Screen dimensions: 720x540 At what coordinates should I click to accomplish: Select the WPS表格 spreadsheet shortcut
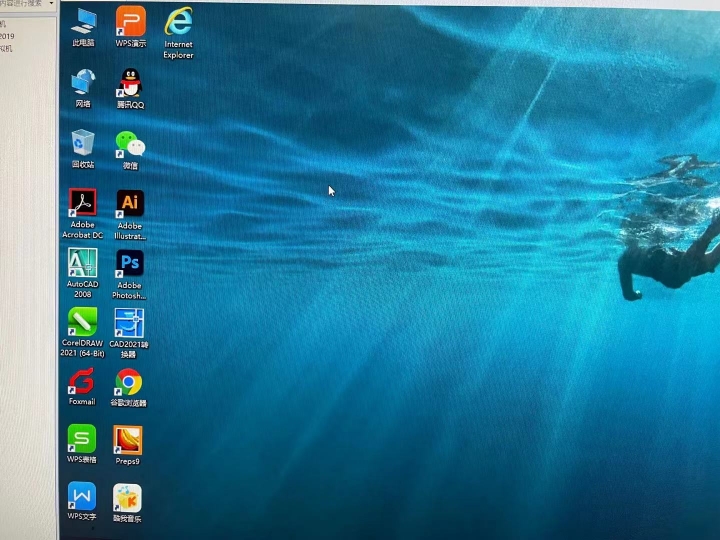coord(81,439)
